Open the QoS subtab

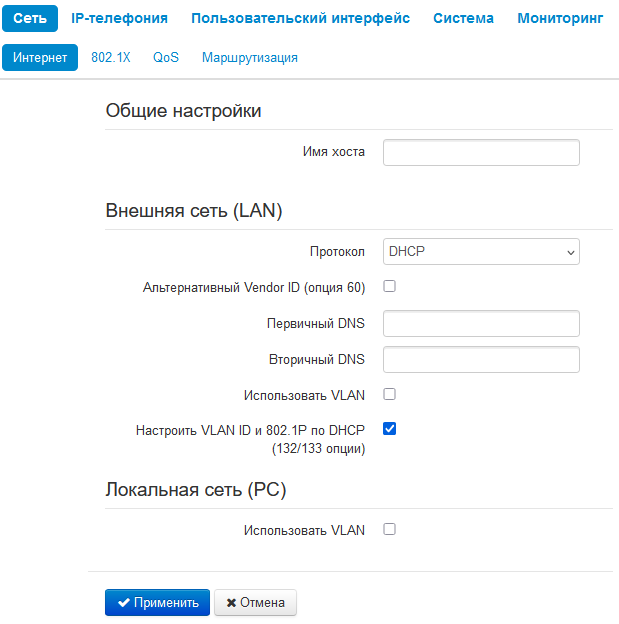(x=166, y=57)
